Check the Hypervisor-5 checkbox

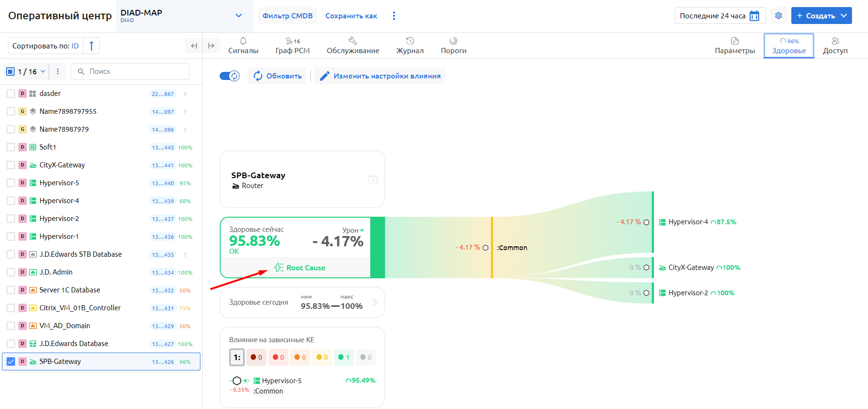pyautogui.click(x=11, y=183)
